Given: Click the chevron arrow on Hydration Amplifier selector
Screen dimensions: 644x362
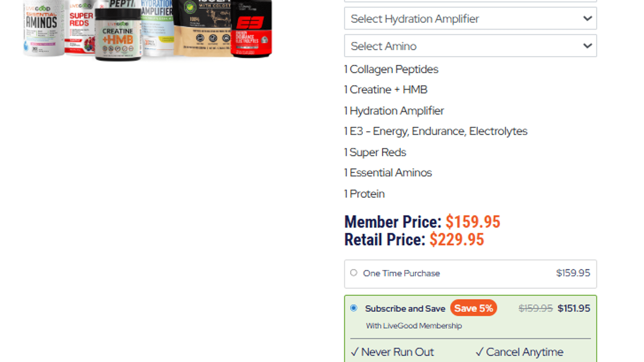Looking at the screenshot, I should [x=587, y=18].
